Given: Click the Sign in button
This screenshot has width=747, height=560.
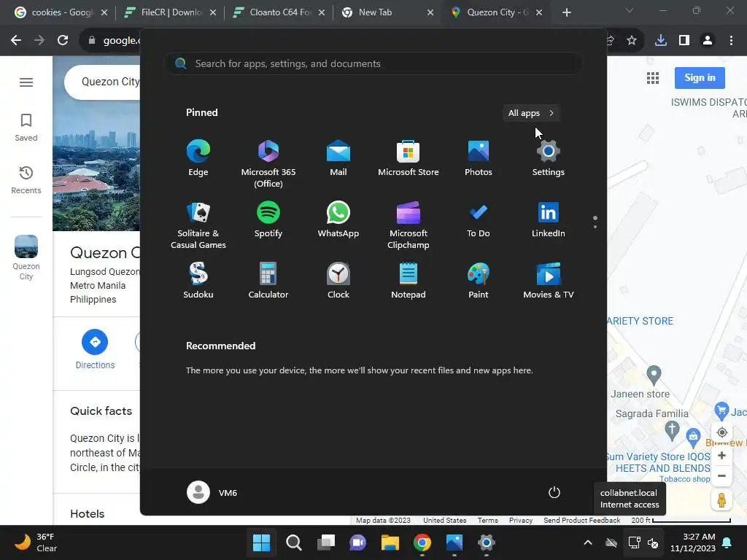Looking at the screenshot, I should (x=700, y=77).
